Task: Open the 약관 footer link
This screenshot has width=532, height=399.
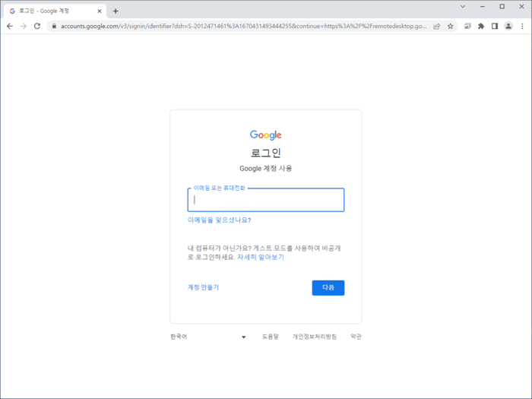Action: (356, 337)
